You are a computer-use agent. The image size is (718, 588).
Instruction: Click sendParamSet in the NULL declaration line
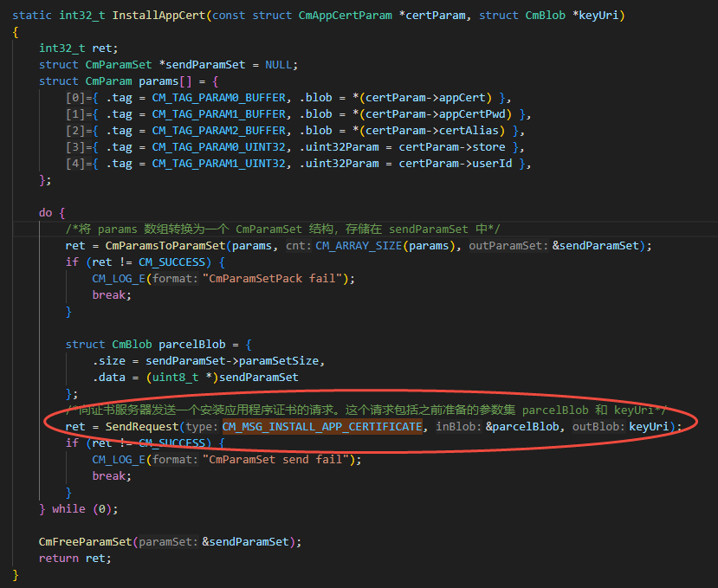205,65
